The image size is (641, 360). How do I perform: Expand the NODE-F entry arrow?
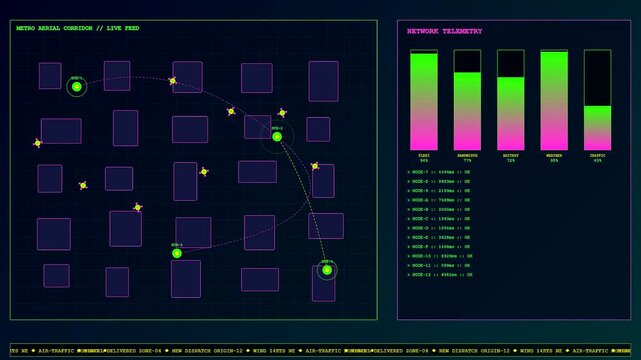pyautogui.click(x=408, y=247)
